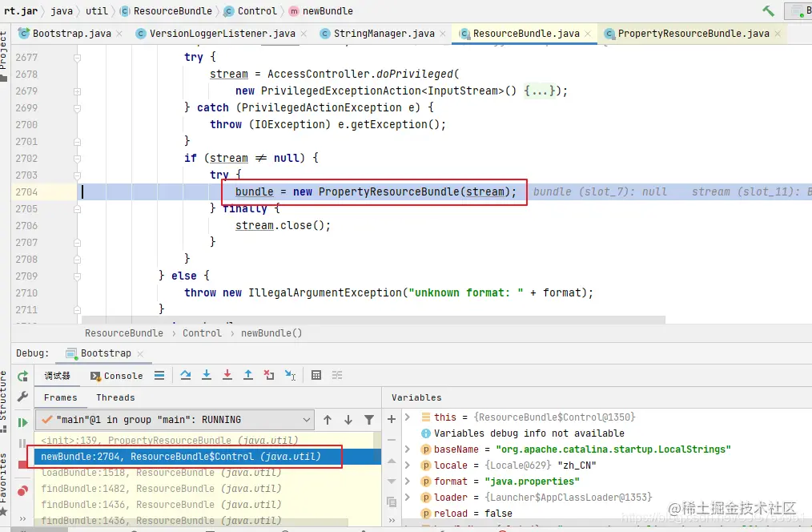
Task: Expand the 'this' variable node
Action: pos(408,417)
